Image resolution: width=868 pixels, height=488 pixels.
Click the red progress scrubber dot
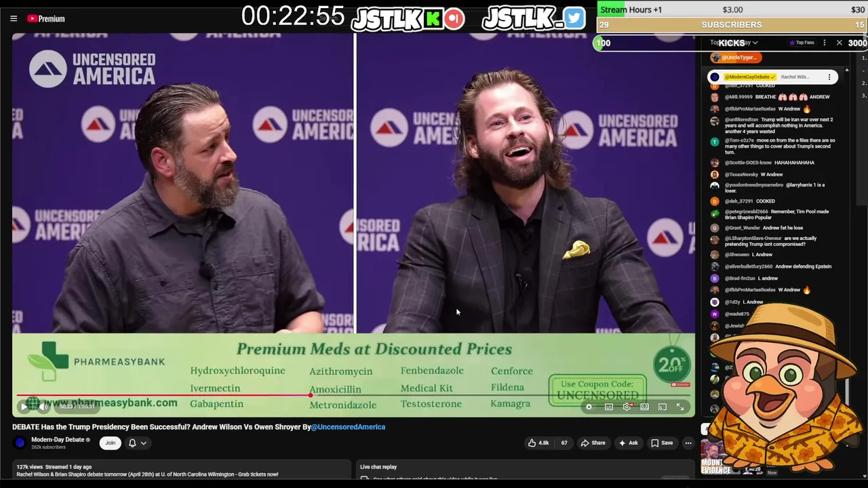(311, 395)
